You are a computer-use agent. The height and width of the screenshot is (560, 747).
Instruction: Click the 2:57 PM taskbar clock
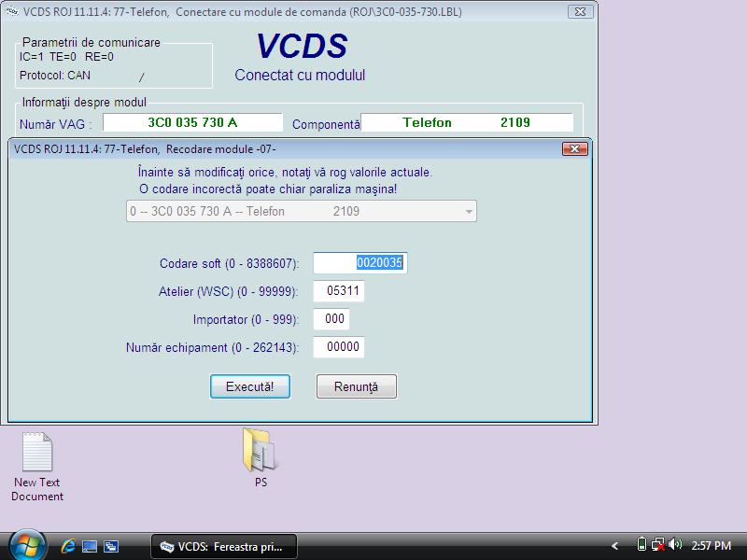[x=712, y=546]
